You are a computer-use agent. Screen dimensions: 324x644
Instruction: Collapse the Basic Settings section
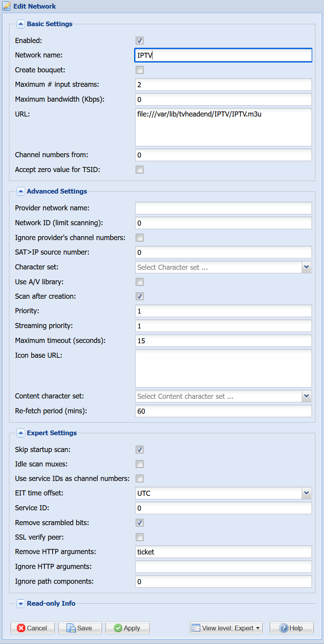point(21,24)
